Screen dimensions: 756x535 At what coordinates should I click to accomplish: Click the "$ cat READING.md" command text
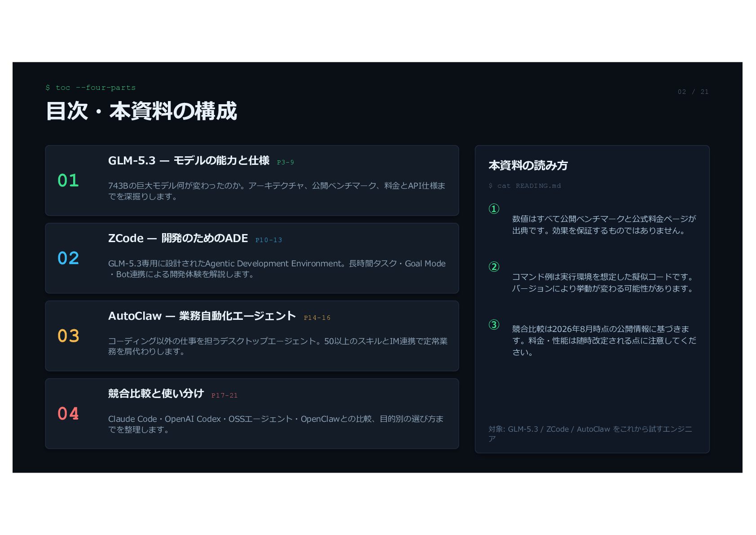[525, 186]
